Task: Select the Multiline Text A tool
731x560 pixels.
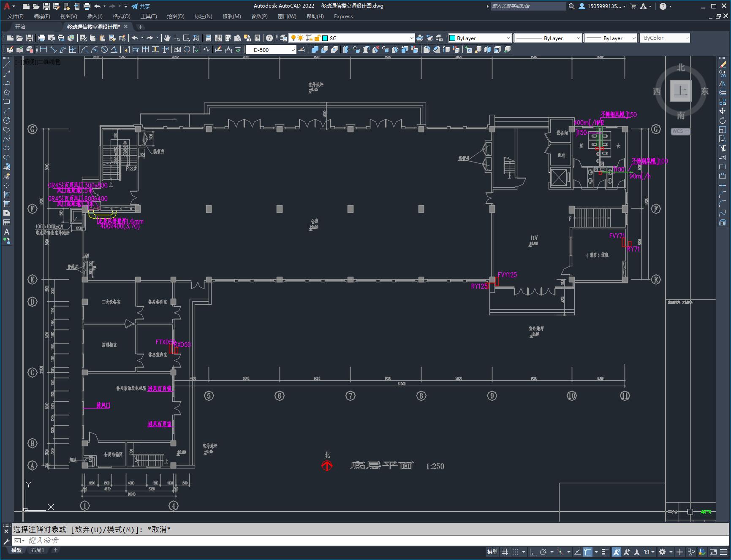Action: point(6,232)
